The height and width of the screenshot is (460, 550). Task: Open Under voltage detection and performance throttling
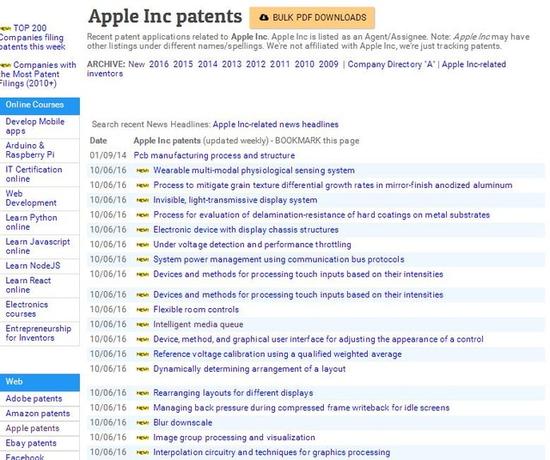click(252, 245)
